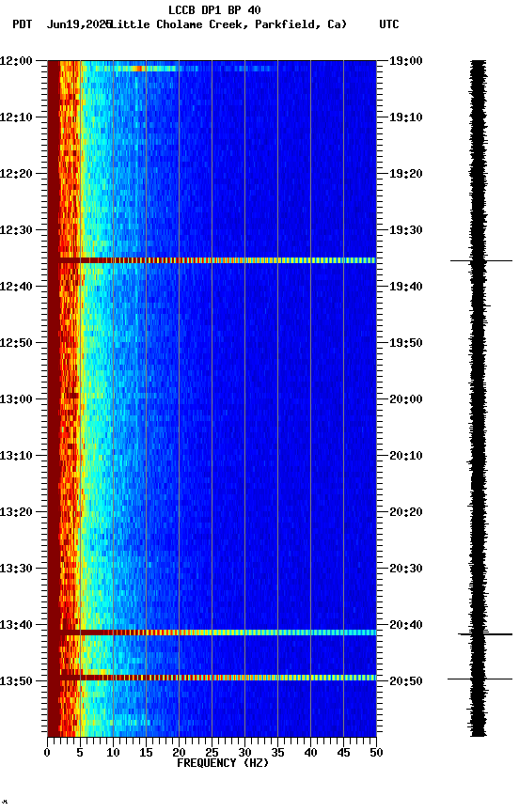The height and width of the screenshot is (812, 519).
Task: Click the broadband event band near 20:41 UTC
Action: point(212,632)
